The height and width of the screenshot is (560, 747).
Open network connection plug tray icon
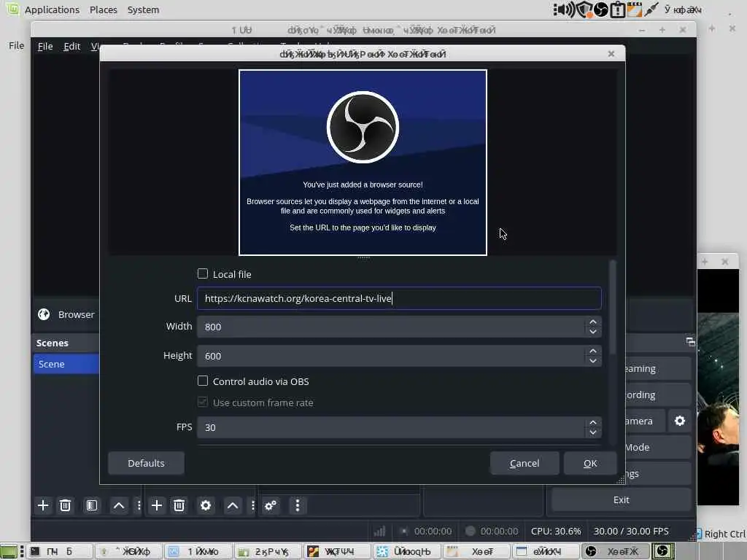coord(651,9)
